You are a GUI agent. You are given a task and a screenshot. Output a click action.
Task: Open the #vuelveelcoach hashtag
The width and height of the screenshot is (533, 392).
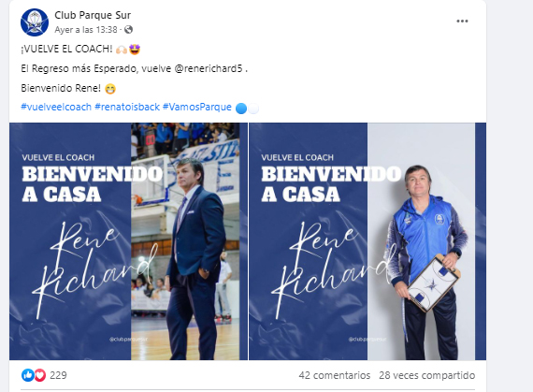click(x=56, y=107)
